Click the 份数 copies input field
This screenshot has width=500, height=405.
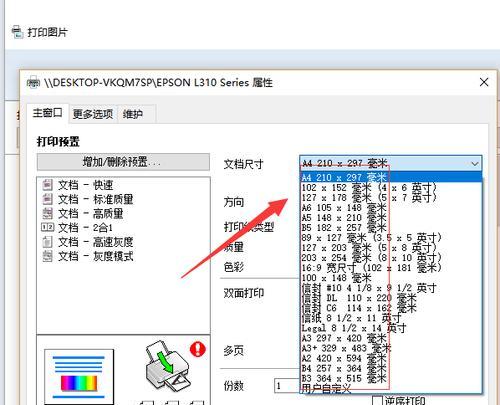pyautogui.click(x=287, y=386)
